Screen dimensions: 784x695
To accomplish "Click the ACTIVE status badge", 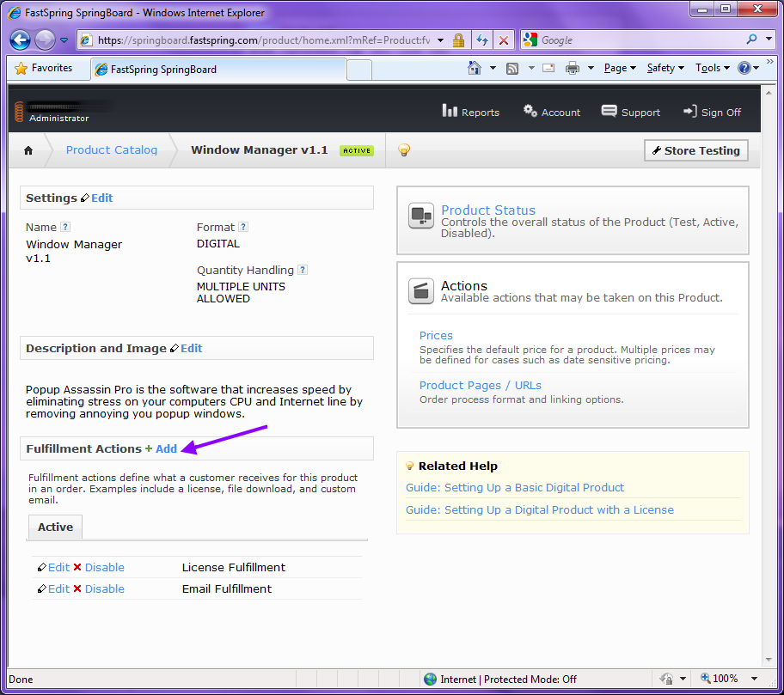I will point(357,150).
